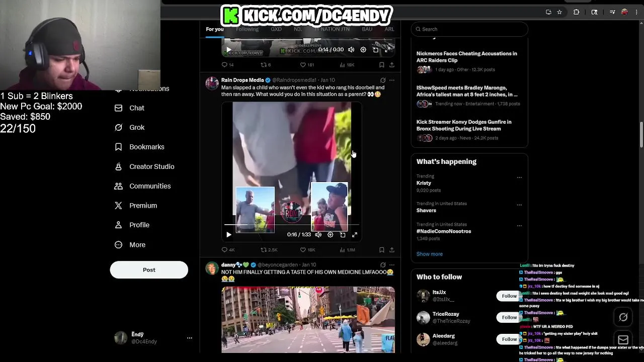
Task: Click the Profile person icon
Action: point(119,225)
